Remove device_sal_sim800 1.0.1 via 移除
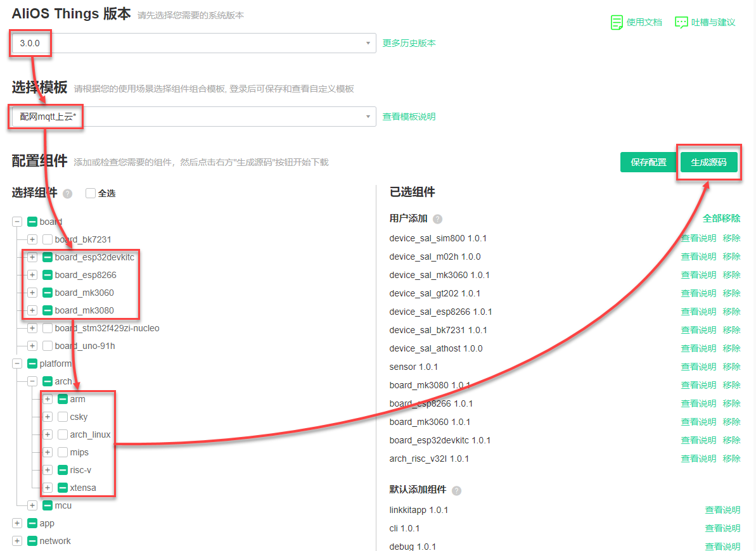 point(731,238)
